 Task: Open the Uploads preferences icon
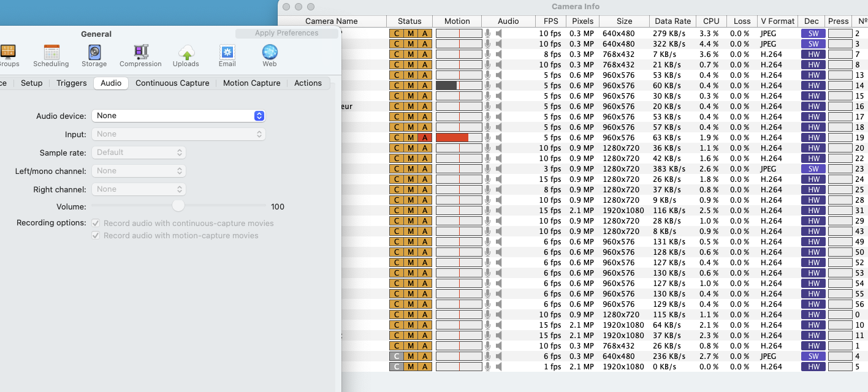[x=186, y=55]
